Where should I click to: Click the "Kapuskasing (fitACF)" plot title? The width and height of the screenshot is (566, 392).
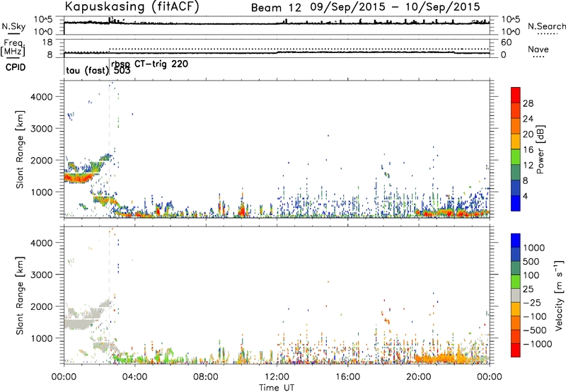point(132,6)
